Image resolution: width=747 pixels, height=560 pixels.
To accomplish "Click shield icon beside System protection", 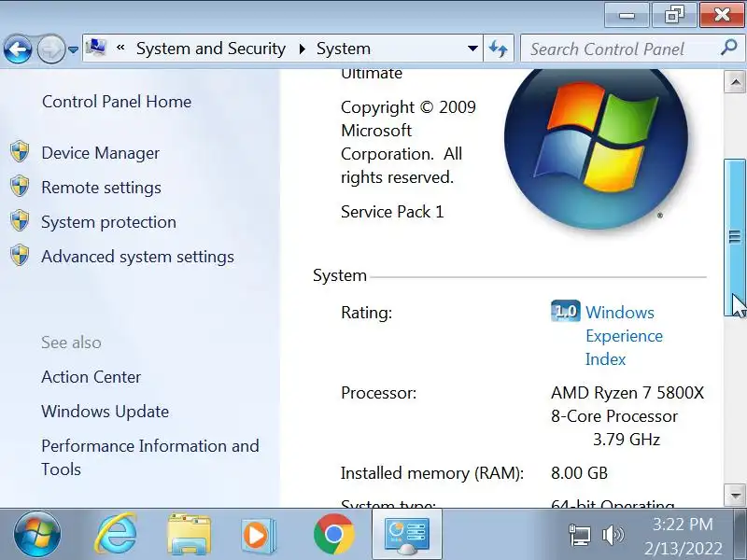I will tap(20, 220).
